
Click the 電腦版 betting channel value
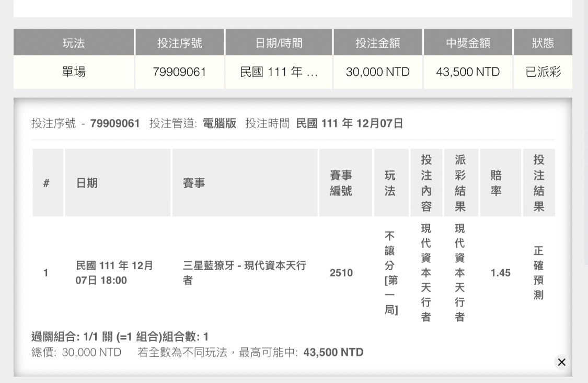(x=220, y=123)
